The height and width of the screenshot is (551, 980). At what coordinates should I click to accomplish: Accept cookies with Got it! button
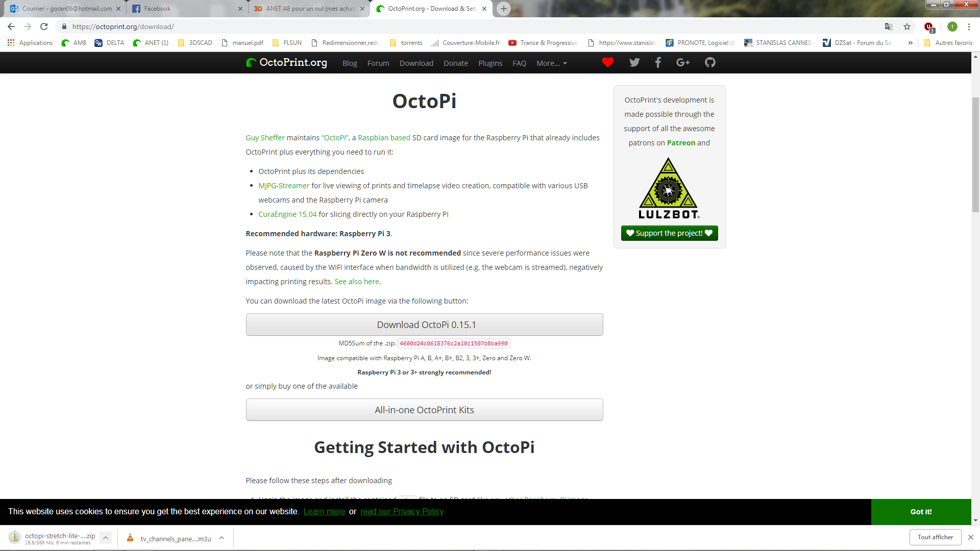pyautogui.click(x=921, y=512)
